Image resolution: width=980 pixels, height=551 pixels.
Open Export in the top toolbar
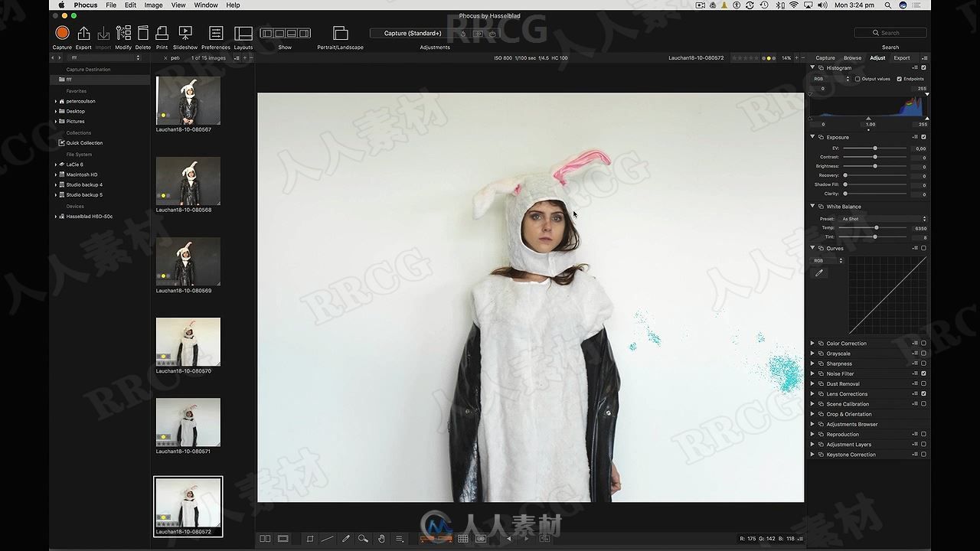(83, 33)
